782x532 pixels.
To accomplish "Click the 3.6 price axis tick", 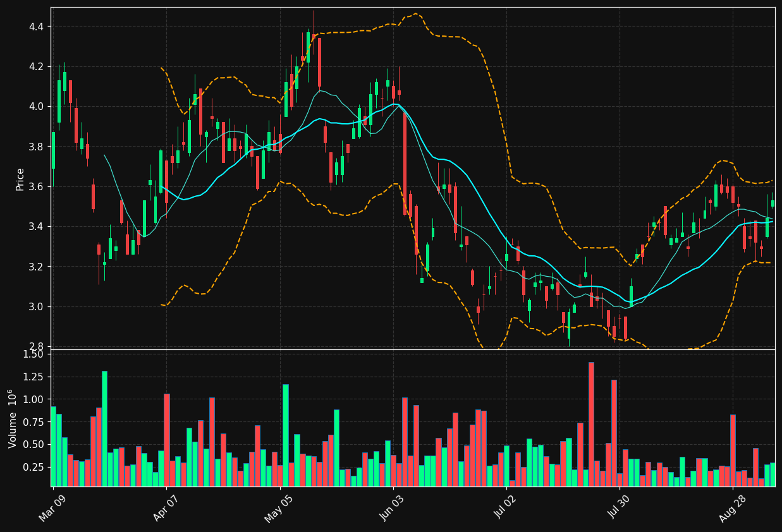I will 35,186.
